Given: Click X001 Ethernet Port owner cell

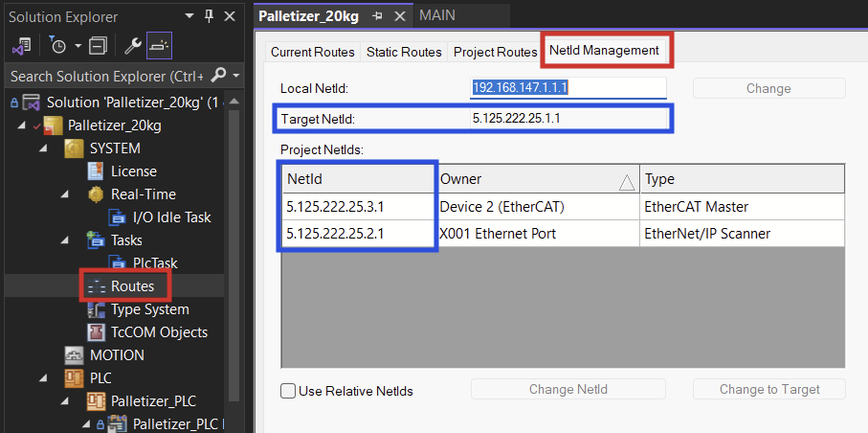Looking at the screenshot, I should 538,234.
